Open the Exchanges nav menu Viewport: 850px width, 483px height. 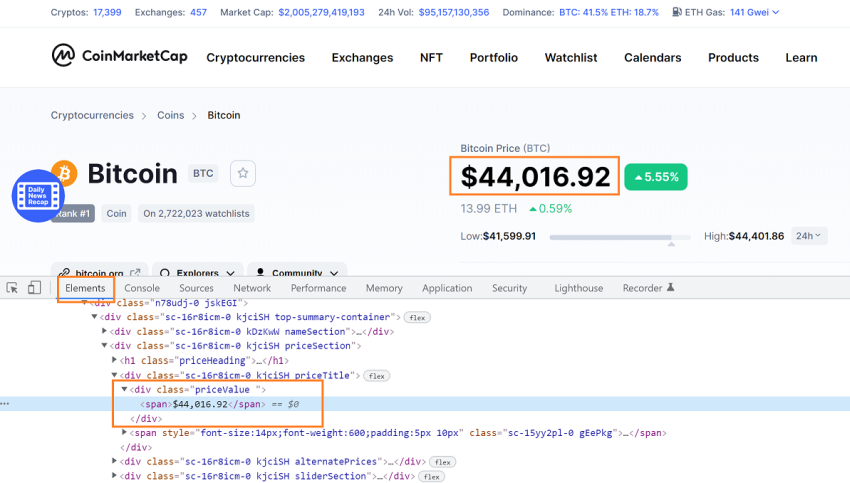[362, 57]
